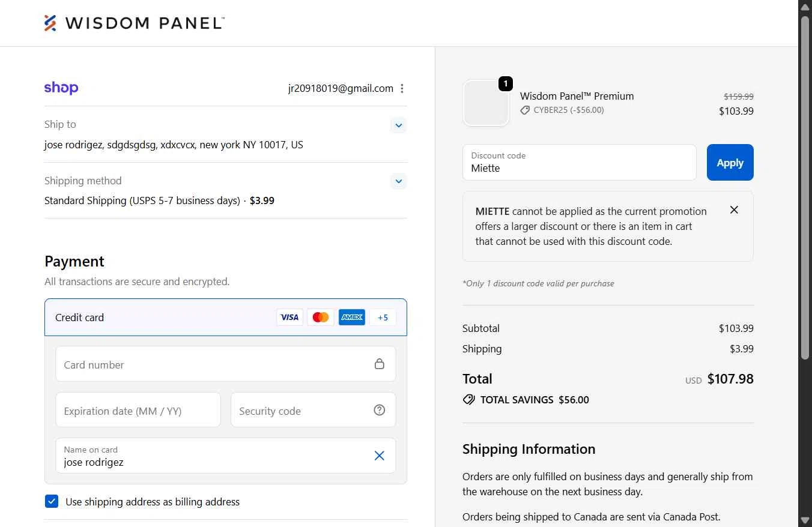Click the Subtotal value $103.99
Screen dimensions: 812x527
point(736,328)
